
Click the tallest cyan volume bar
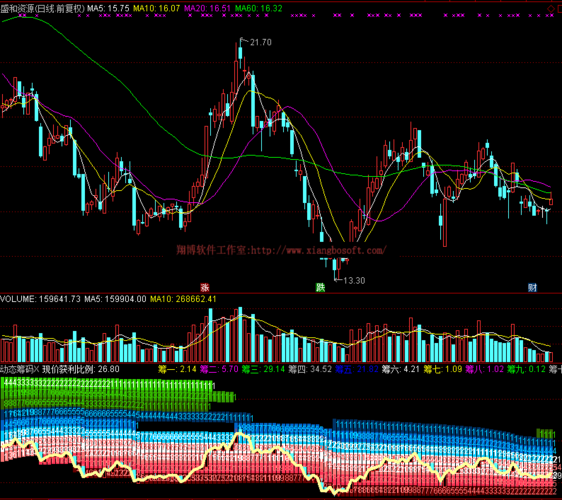[x=240, y=334]
